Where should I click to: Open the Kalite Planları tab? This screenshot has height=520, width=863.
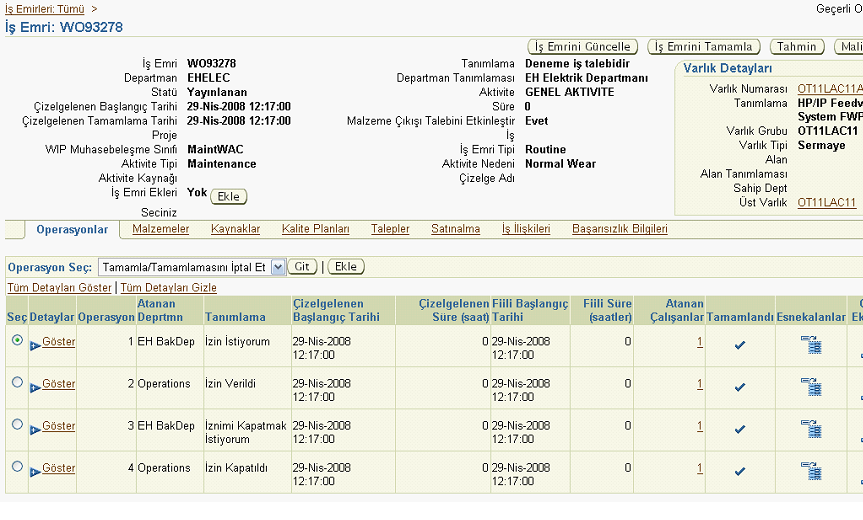[315, 229]
